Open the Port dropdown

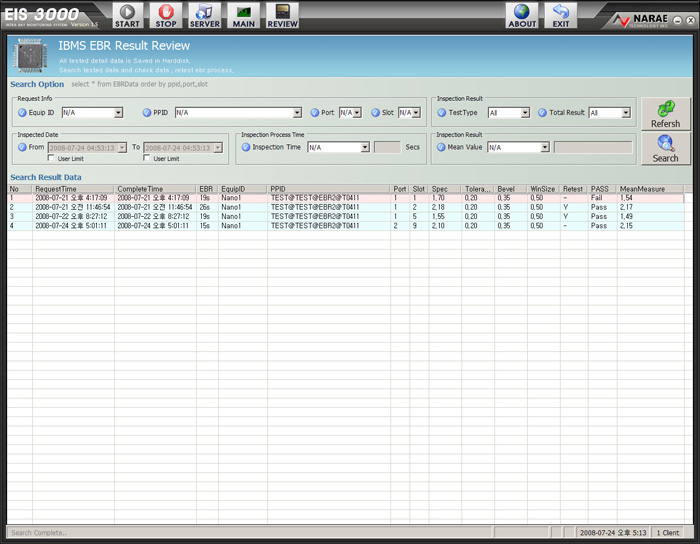coord(357,113)
